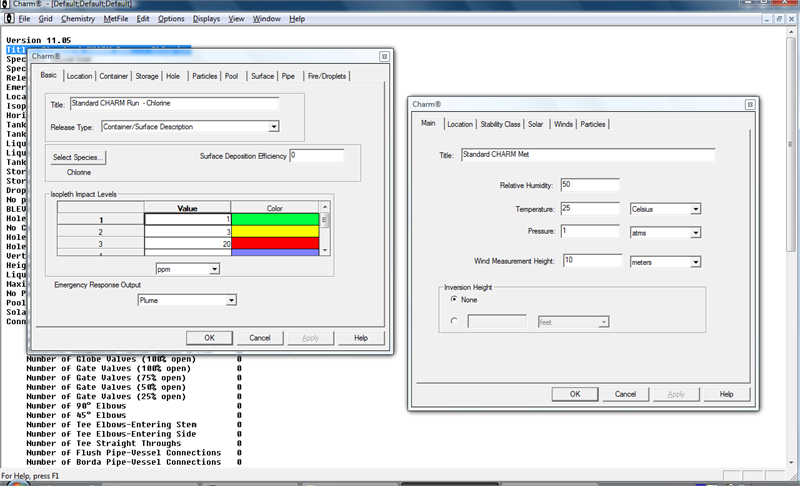Switch to the Fire/Droplets tab
Screen dimensions: 800x486
tap(327, 76)
